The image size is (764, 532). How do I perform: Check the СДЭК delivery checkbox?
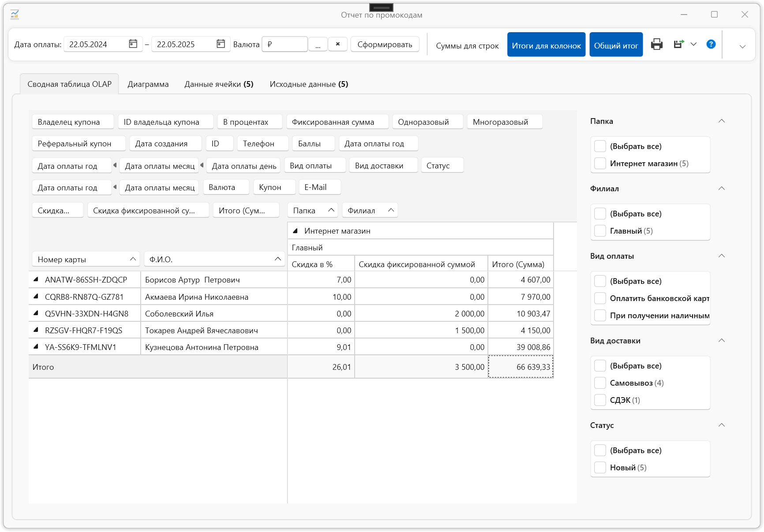click(x=600, y=400)
